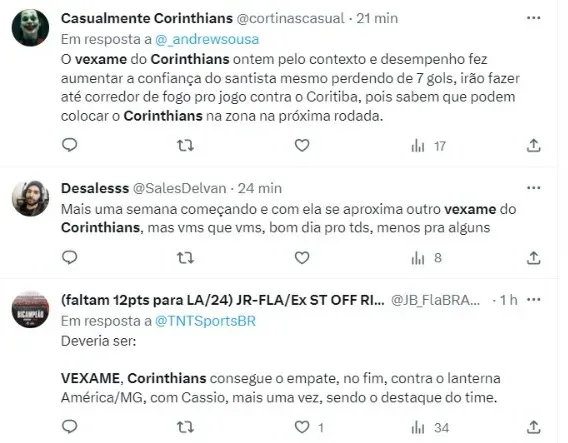Retweet the Casualmente Corinthians post
The height and width of the screenshot is (443, 568).
[x=185, y=146]
